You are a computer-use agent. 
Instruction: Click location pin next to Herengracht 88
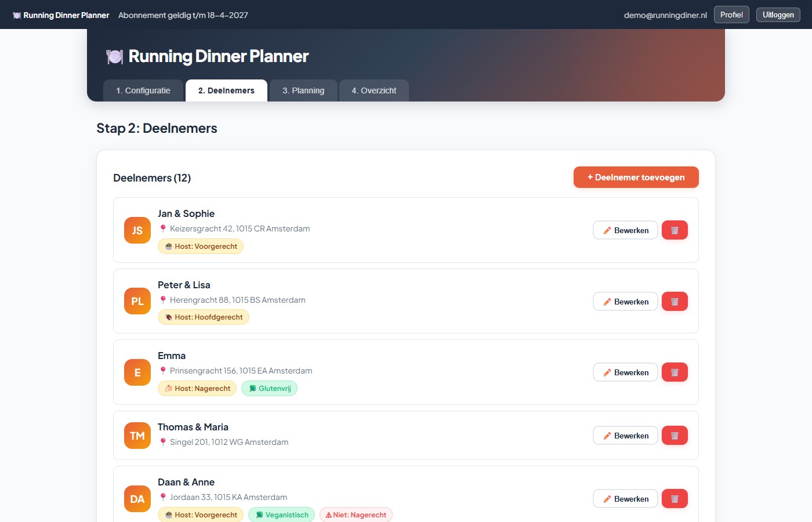coord(163,300)
